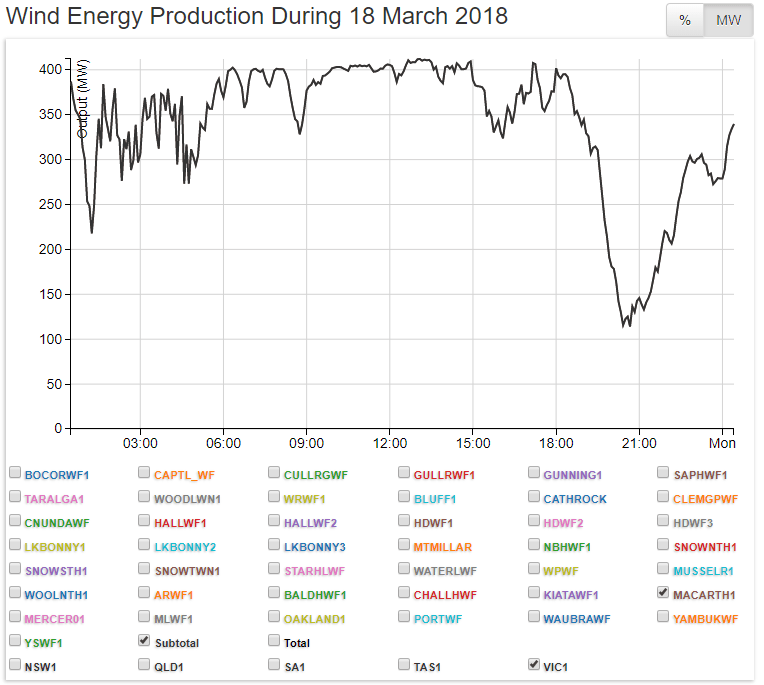Tick the SA1 region checkbox
Viewport: 764px width, 685px height.
(x=275, y=664)
